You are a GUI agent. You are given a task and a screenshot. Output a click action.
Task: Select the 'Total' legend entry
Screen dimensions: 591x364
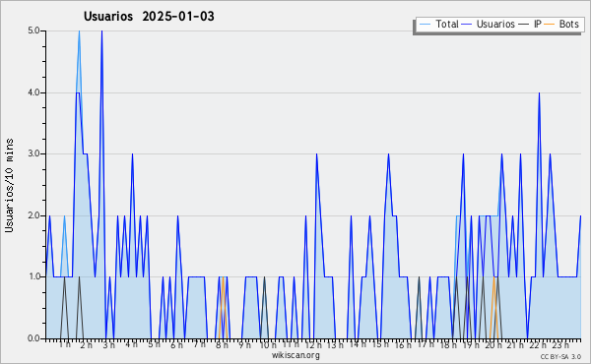tap(446, 24)
